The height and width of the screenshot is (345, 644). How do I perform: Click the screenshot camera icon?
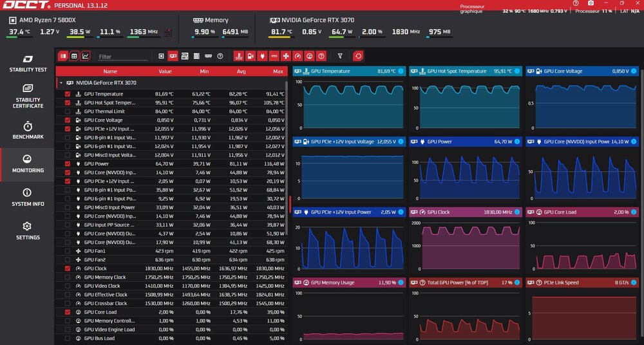click(x=591, y=4)
